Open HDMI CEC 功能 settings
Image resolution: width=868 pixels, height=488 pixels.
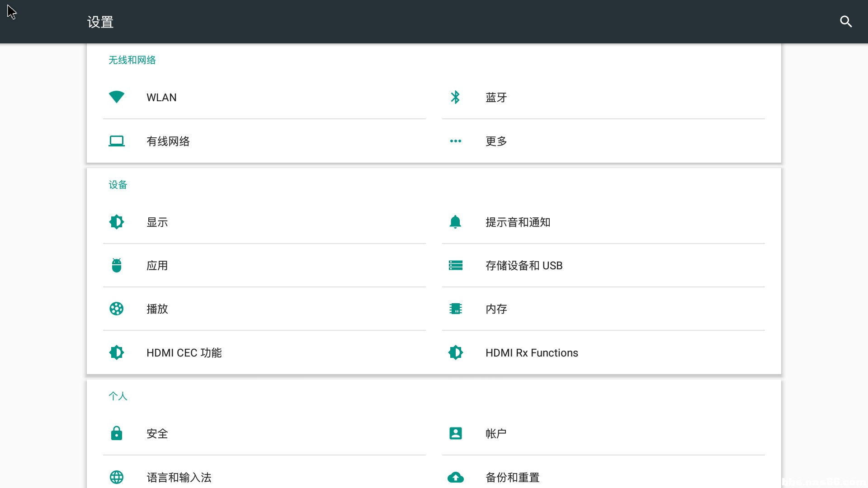(x=264, y=352)
